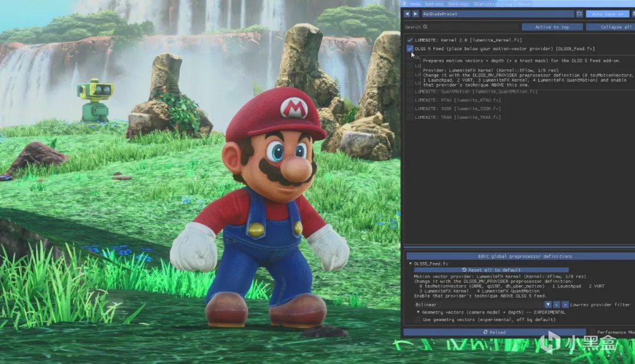The width and height of the screenshot is (635, 364).
Task: Open preset folder browser icon
Action: click(x=580, y=14)
